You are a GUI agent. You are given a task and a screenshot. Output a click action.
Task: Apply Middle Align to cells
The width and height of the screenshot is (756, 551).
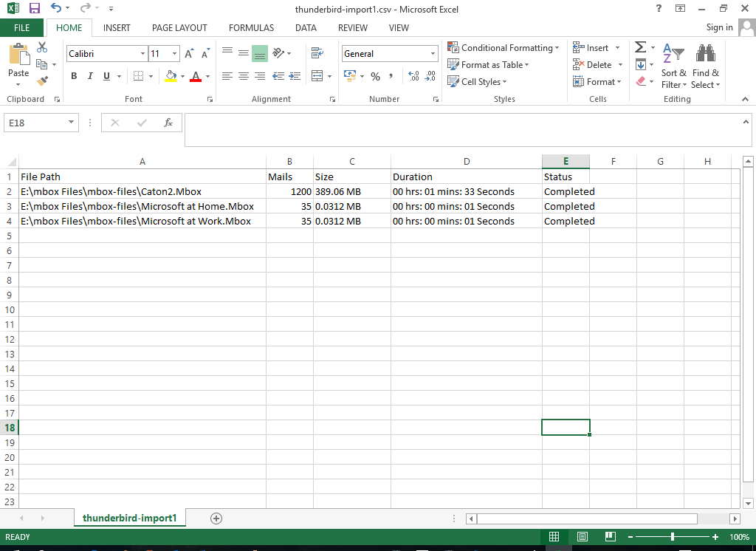tap(244, 52)
